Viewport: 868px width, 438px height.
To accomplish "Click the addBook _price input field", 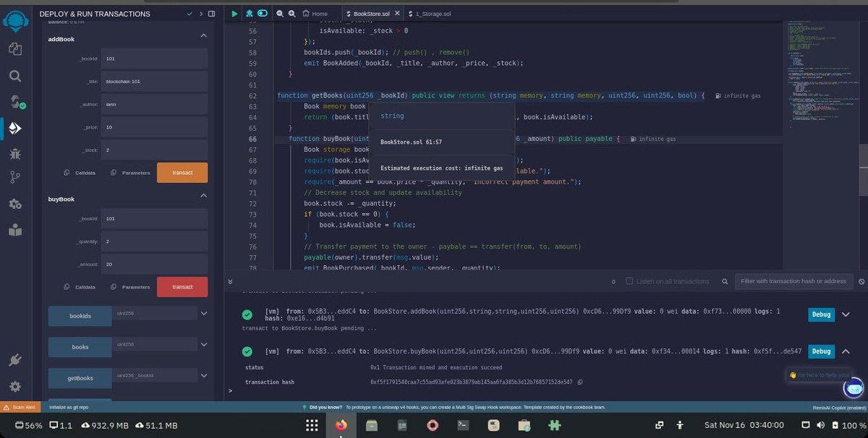I will coord(154,127).
